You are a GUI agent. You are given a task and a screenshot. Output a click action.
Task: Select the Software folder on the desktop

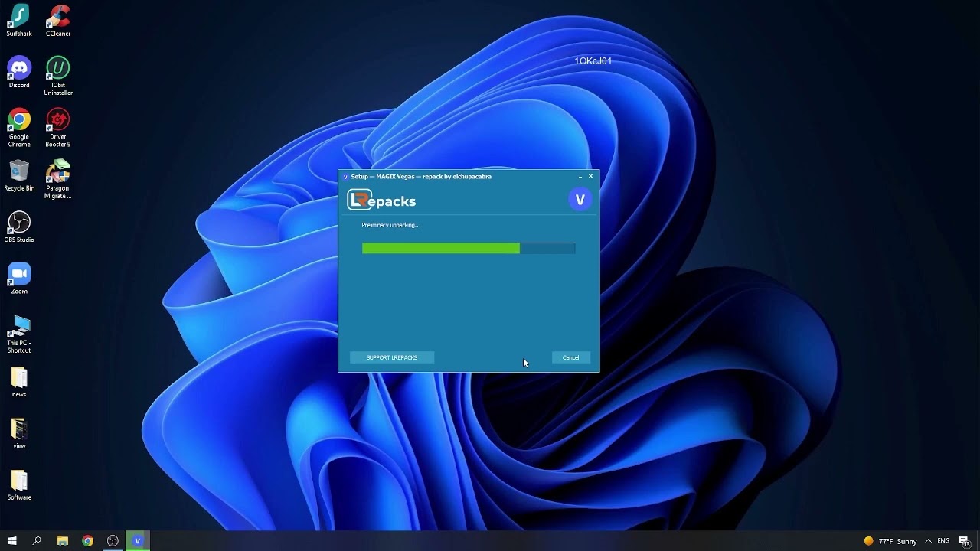click(19, 485)
